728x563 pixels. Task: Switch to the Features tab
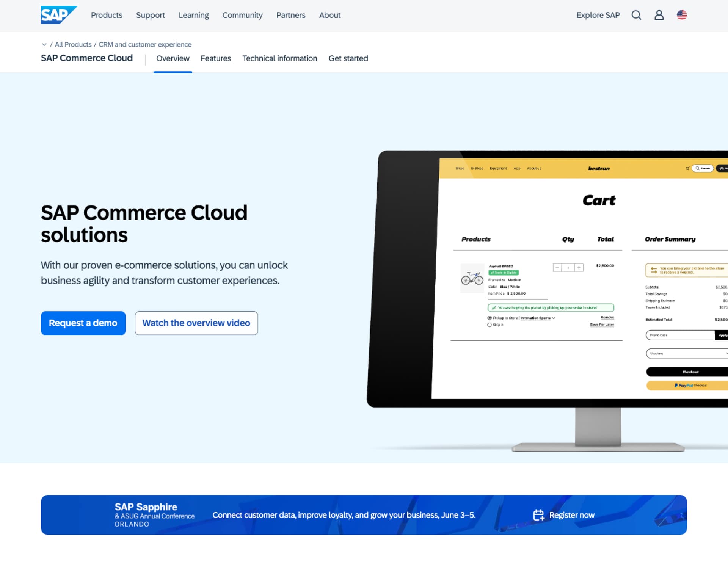point(216,58)
